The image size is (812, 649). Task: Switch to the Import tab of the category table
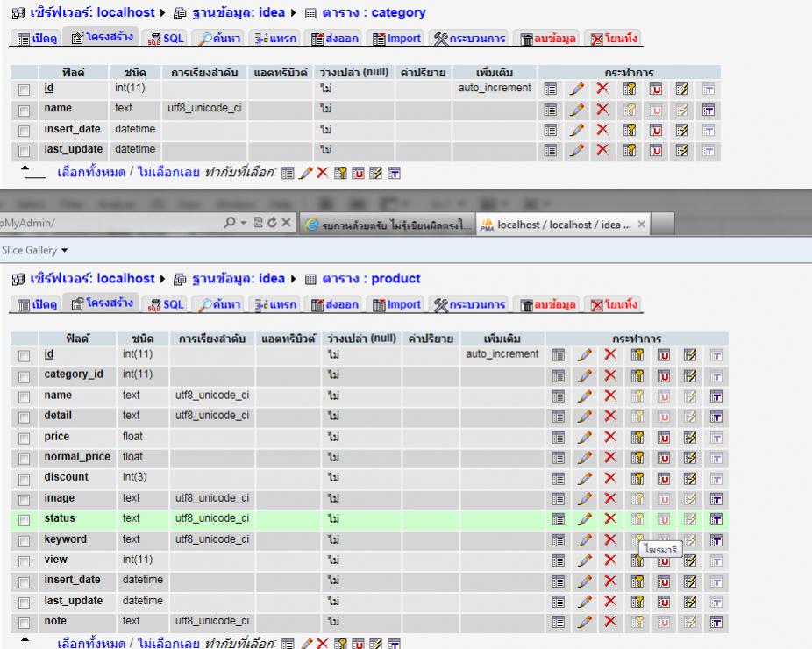[x=405, y=39]
